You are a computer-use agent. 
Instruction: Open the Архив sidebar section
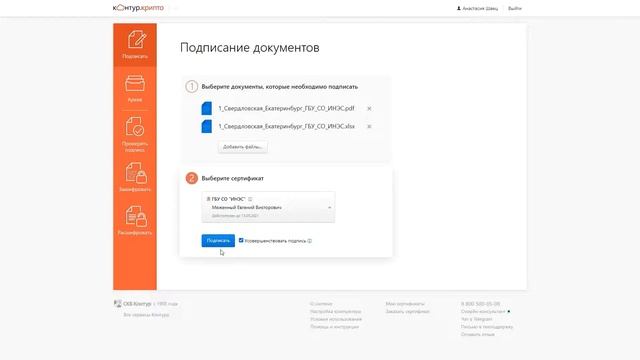pos(135,89)
